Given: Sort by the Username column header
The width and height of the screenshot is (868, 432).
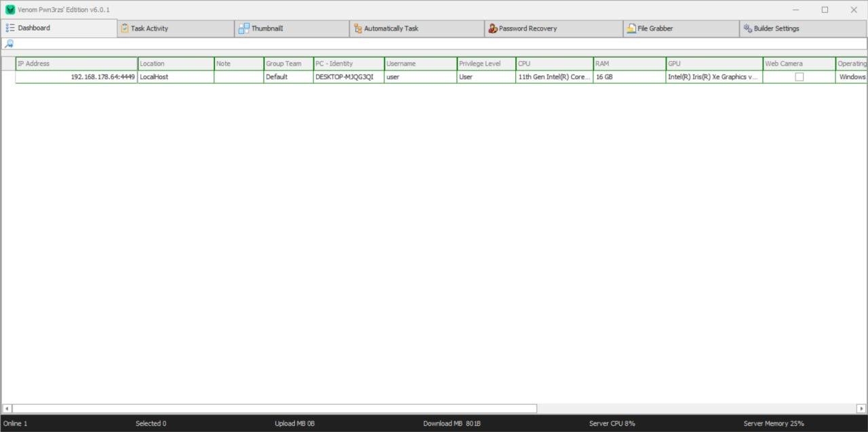Looking at the screenshot, I should pos(421,64).
